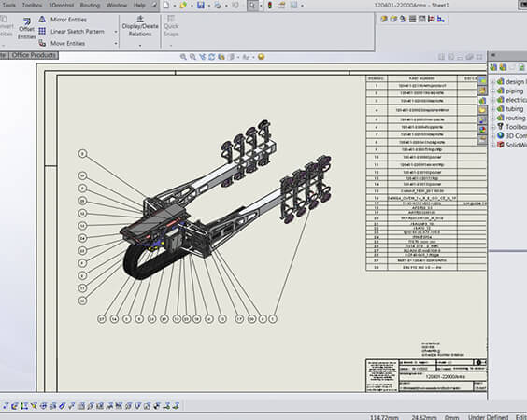Select the electrical folder in Design Library

point(512,100)
